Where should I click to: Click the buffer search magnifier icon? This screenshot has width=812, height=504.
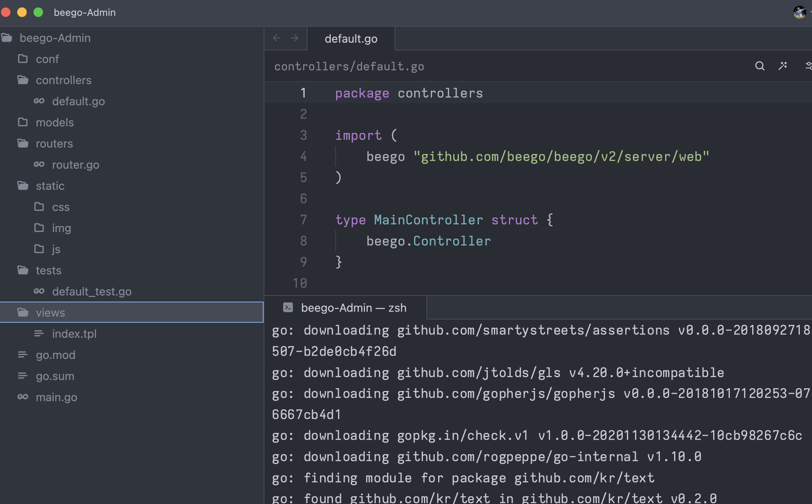(760, 66)
